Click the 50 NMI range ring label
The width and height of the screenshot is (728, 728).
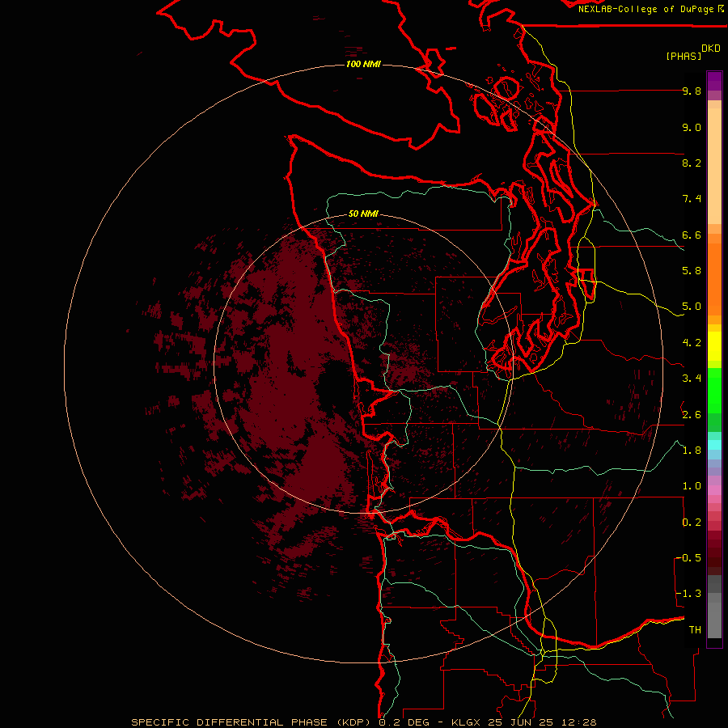coord(363,214)
